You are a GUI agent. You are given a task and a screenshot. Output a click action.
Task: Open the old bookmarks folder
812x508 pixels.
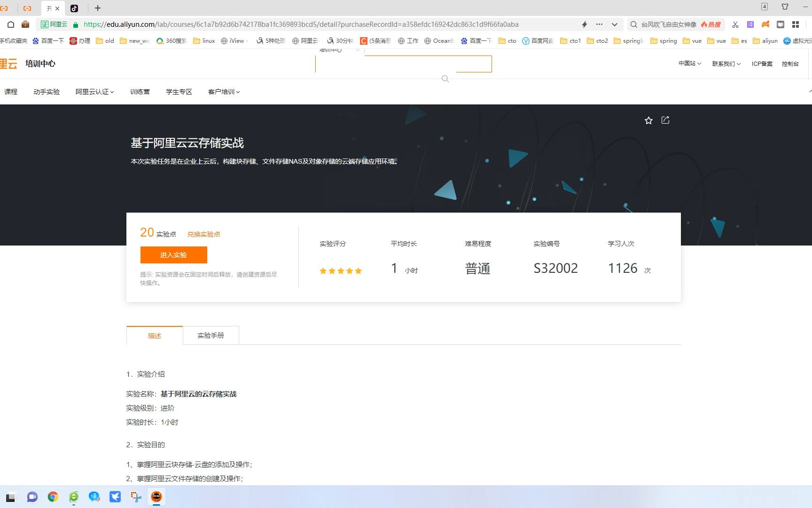(x=105, y=41)
